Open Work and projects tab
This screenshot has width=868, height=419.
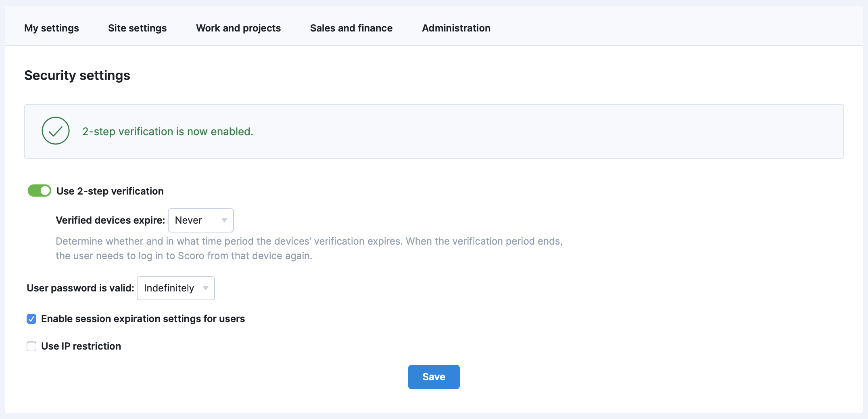238,28
